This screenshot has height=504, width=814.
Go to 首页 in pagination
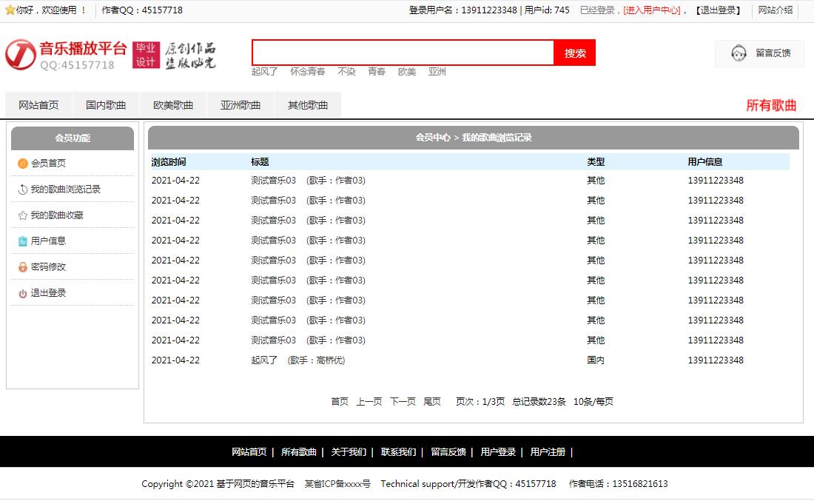[x=340, y=402]
